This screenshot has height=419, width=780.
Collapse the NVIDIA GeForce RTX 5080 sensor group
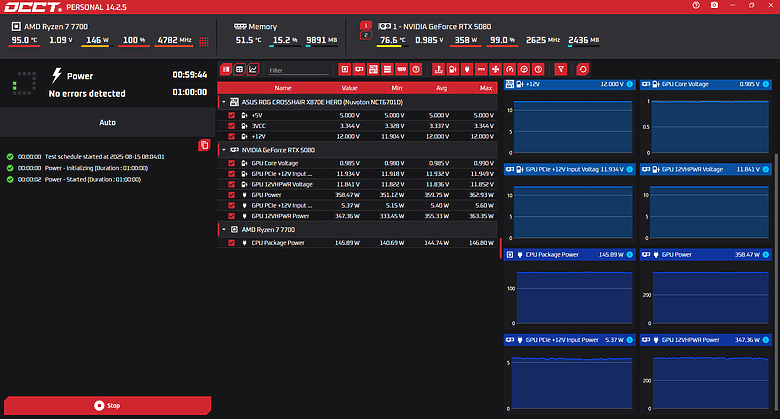pos(224,150)
